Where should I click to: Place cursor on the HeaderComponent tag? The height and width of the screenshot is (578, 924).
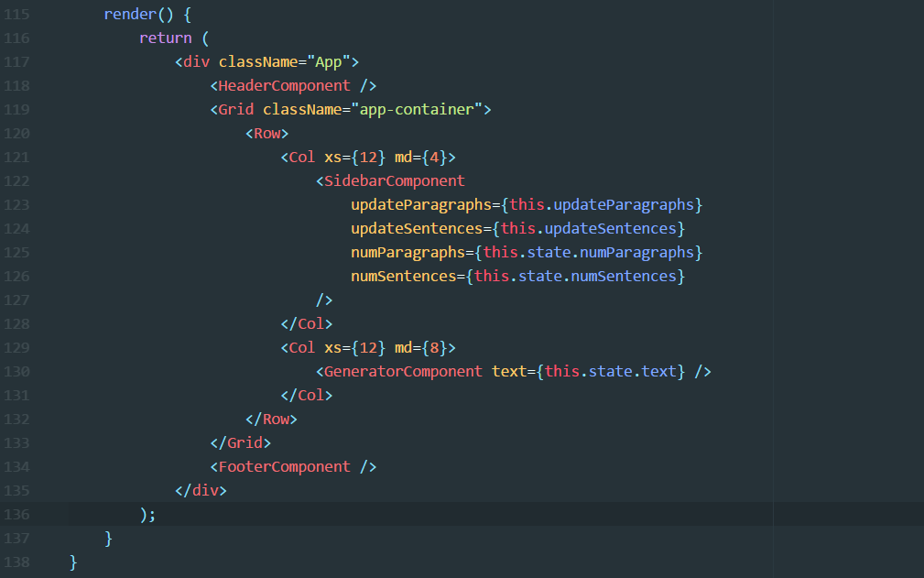(x=284, y=85)
